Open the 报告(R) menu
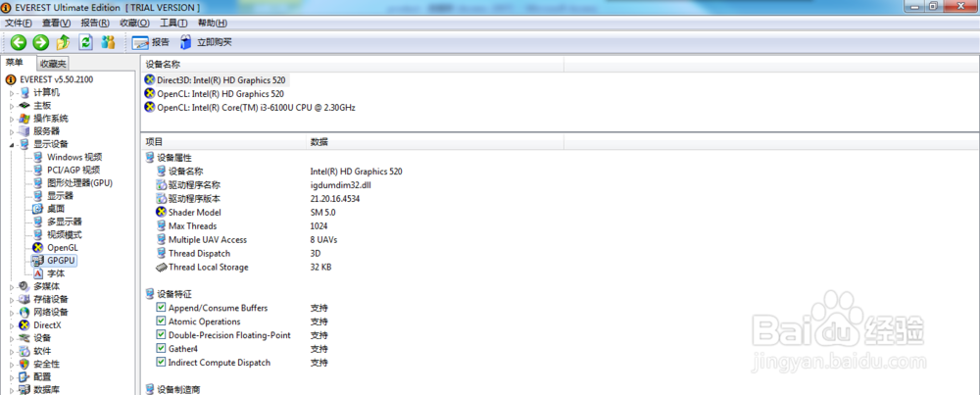The width and height of the screenshot is (980, 395). [x=95, y=24]
